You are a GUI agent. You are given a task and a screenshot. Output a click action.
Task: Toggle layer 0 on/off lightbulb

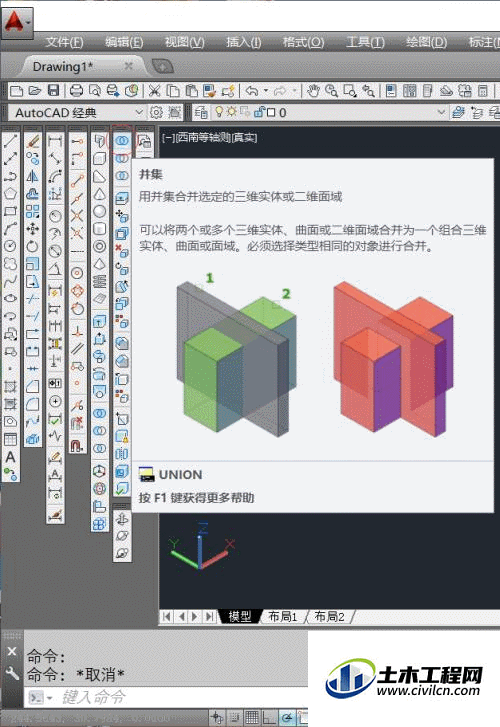pos(219,112)
